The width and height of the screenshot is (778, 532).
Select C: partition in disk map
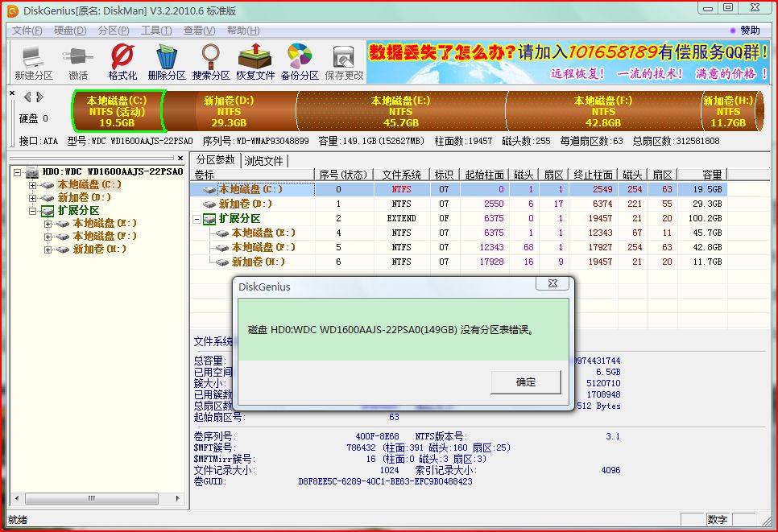pyautogui.click(x=117, y=111)
